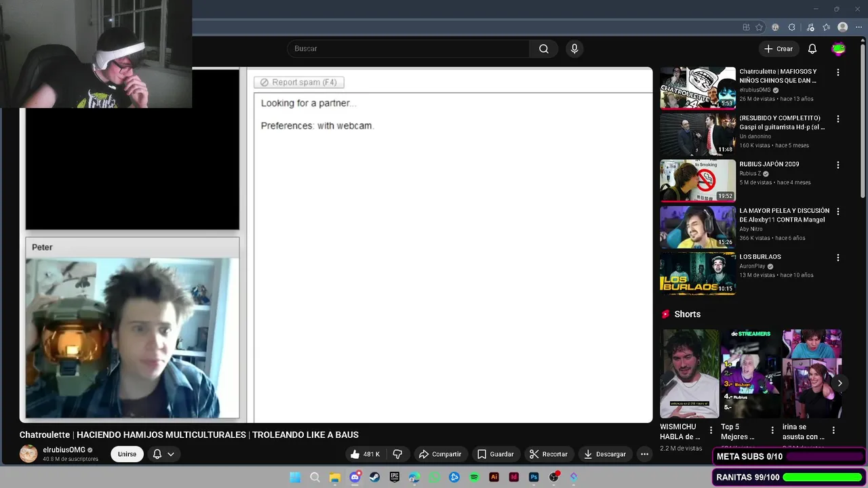Open LOS BURLAOS video thumbnail
This screenshot has width=868, height=488.
point(698,274)
